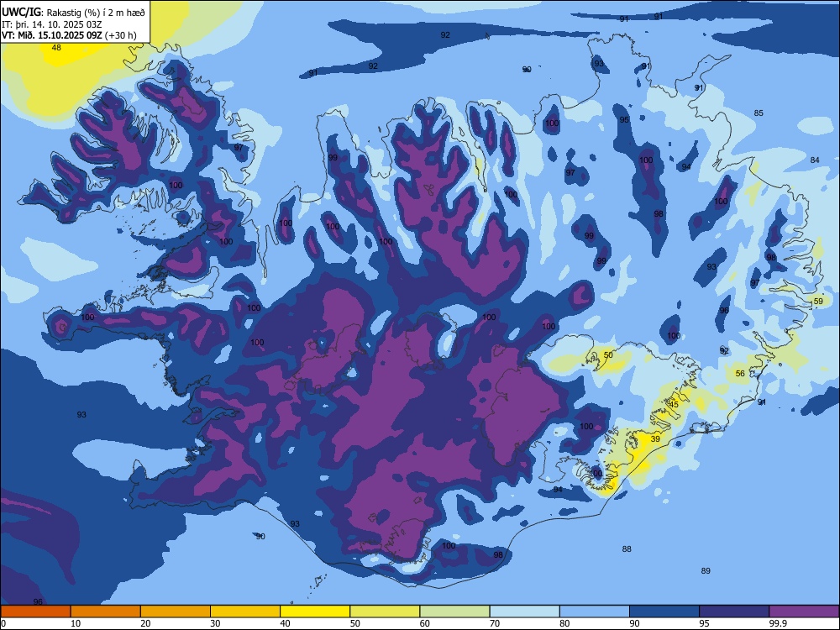Click the pale yellow 50–60 legend swatch
This screenshot has height=630, width=840.
tap(385, 612)
